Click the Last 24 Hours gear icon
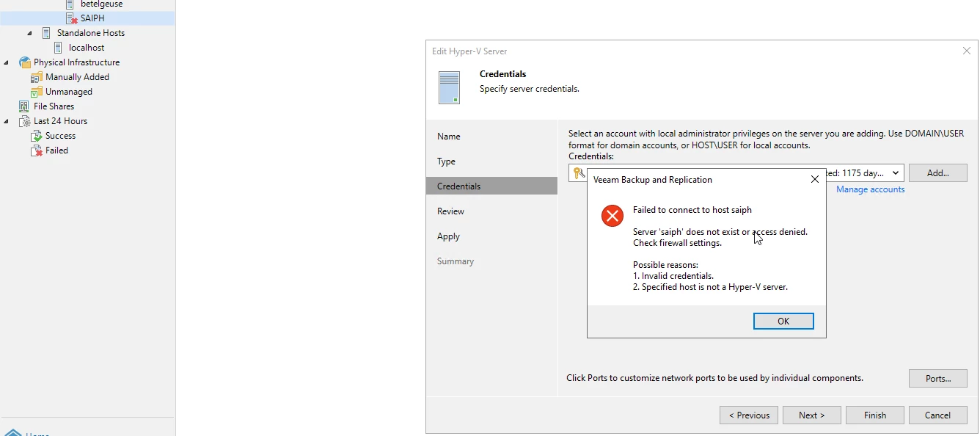The width and height of the screenshot is (980, 436). tap(25, 121)
